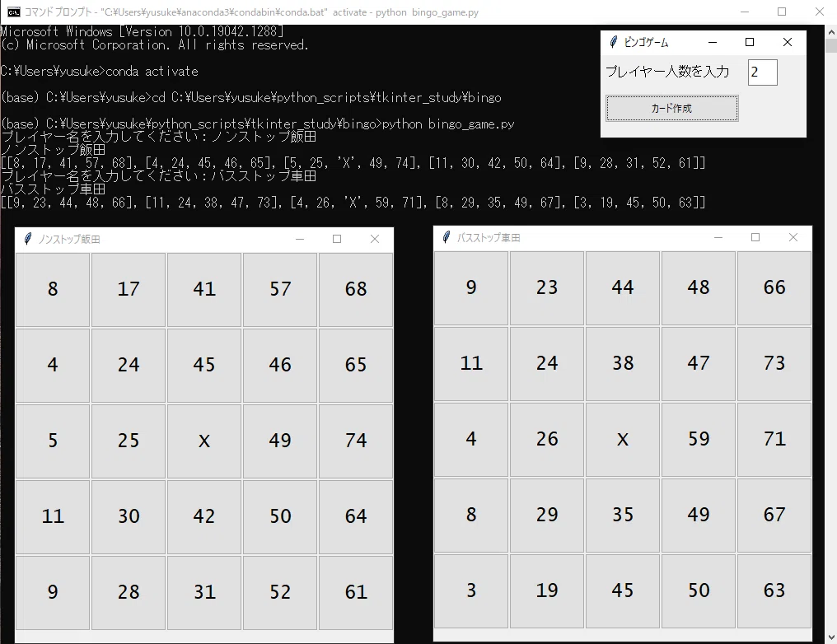The width and height of the screenshot is (837, 644).
Task: Maximize the ノンストップ飯田 card window
Action: tap(337, 239)
